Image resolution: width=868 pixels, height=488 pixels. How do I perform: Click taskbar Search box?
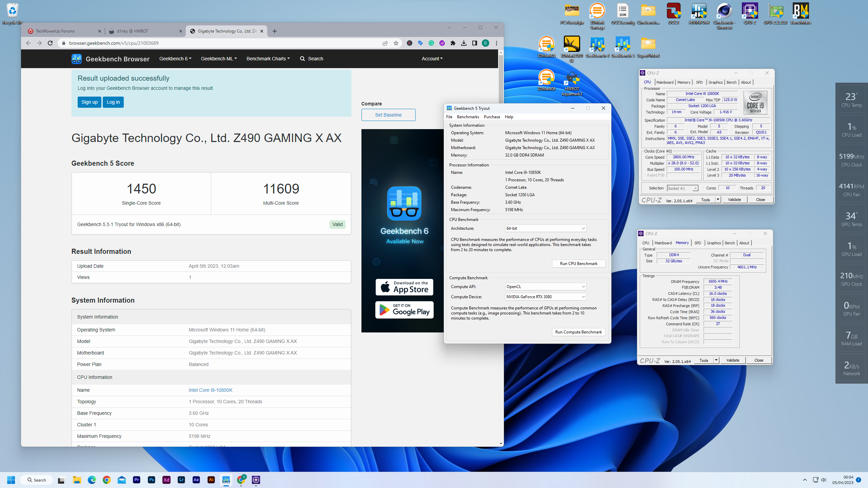[x=37, y=480]
